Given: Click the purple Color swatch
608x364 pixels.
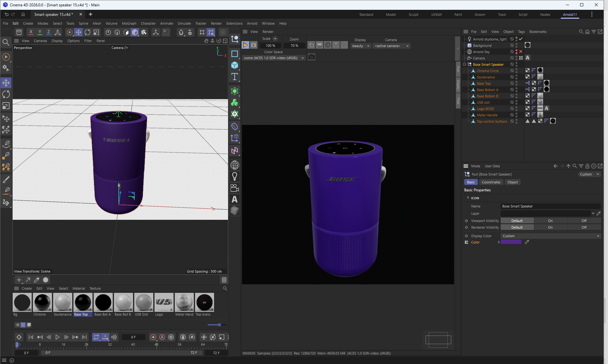Looking at the screenshot, I should click(511, 242).
